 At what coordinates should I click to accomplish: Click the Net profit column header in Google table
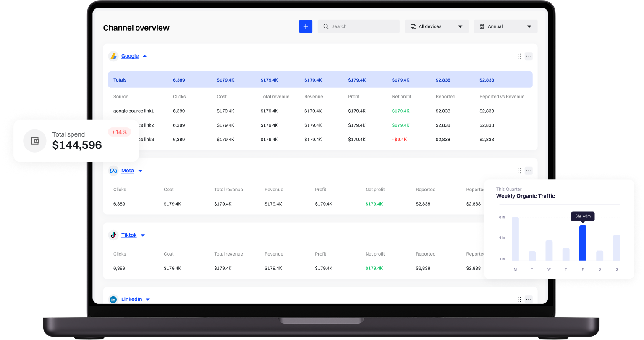point(401,97)
